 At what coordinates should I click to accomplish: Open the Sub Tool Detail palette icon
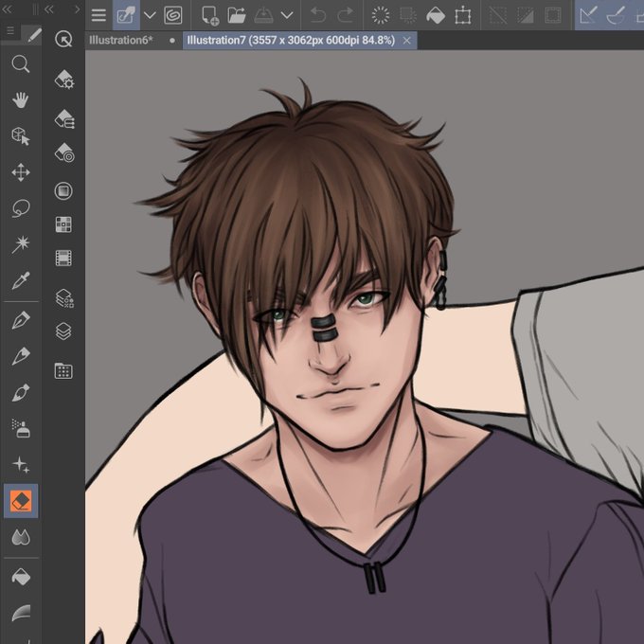coord(64,80)
